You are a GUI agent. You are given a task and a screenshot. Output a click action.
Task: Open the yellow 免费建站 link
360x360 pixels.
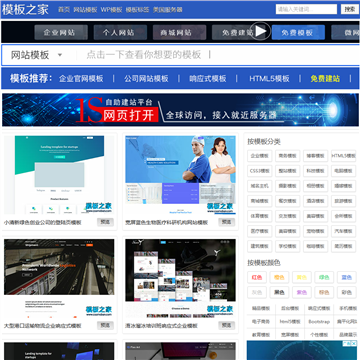pyautogui.click(x=325, y=79)
